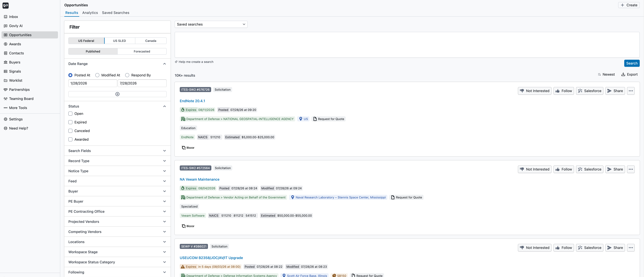Viewport: 644px width, 277px height.
Task: Share the EndNote 20.4.1 opportunity
Action: click(x=615, y=91)
